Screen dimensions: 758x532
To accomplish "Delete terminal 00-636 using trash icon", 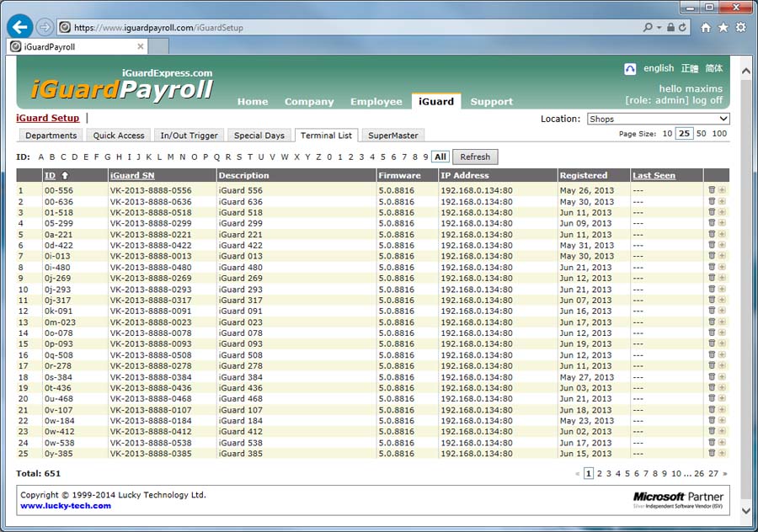I will 712,200.
